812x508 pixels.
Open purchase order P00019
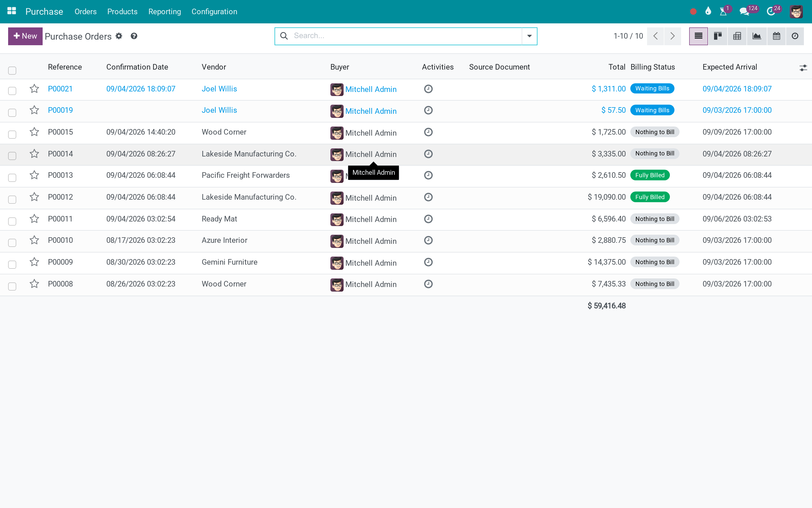(60, 110)
